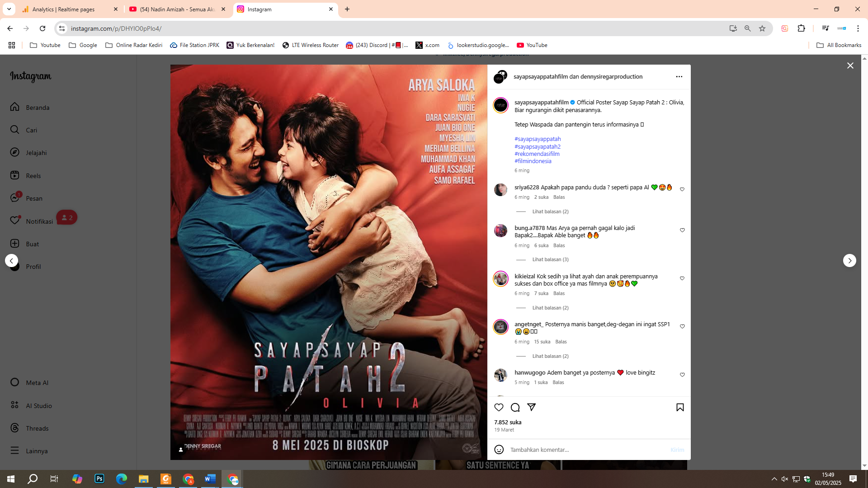Open Chrome three-dot menu
Viewport: 868px width, 488px height.
coord(858,28)
